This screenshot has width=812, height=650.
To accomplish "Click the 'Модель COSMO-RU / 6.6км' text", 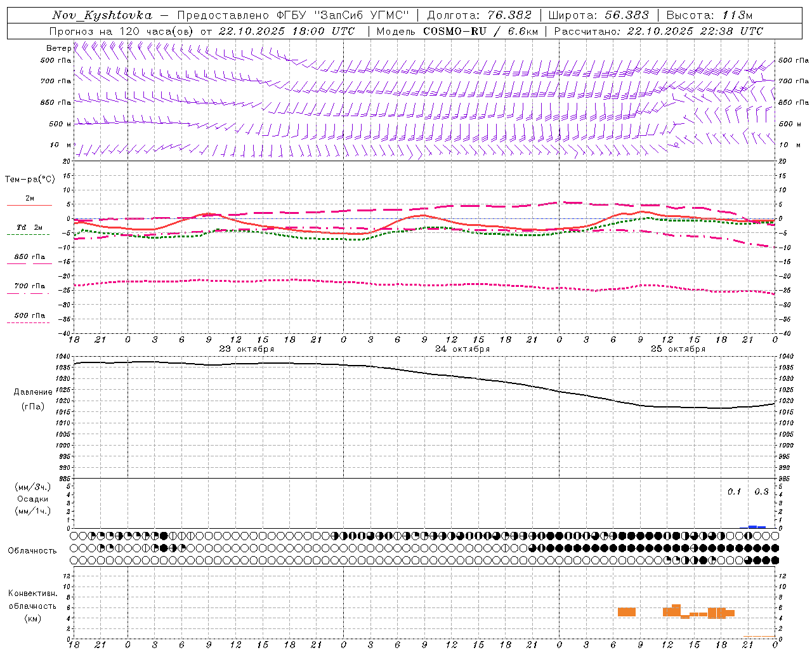I will [x=457, y=31].
